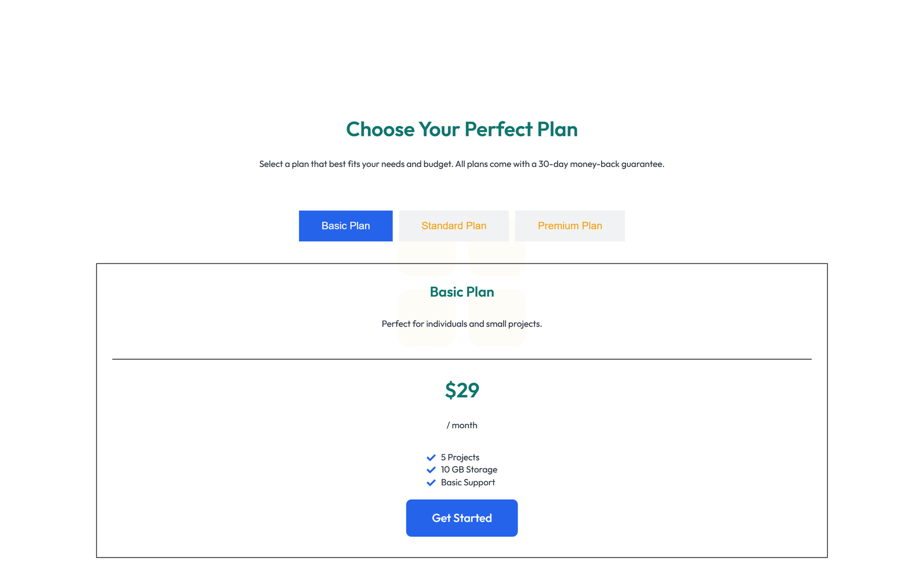Click the $29 price display
924x565 pixels.
pyautogui.click(x=461, y=391)
